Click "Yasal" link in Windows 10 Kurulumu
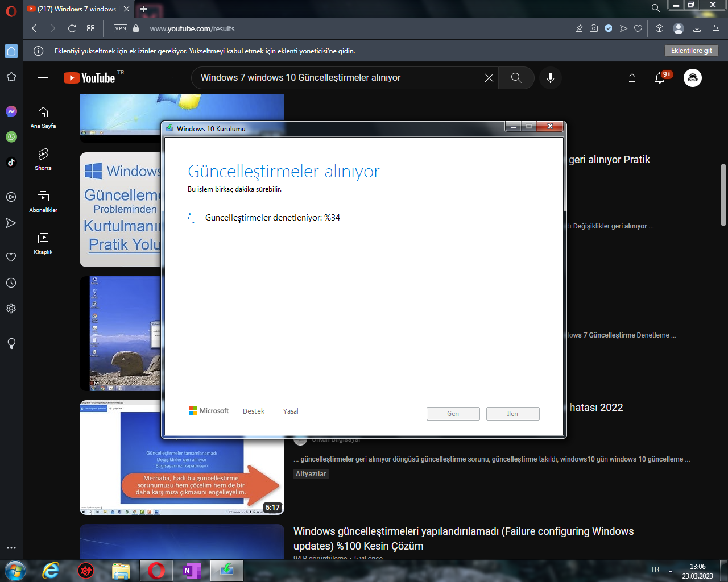 click(x=291, y=411)
